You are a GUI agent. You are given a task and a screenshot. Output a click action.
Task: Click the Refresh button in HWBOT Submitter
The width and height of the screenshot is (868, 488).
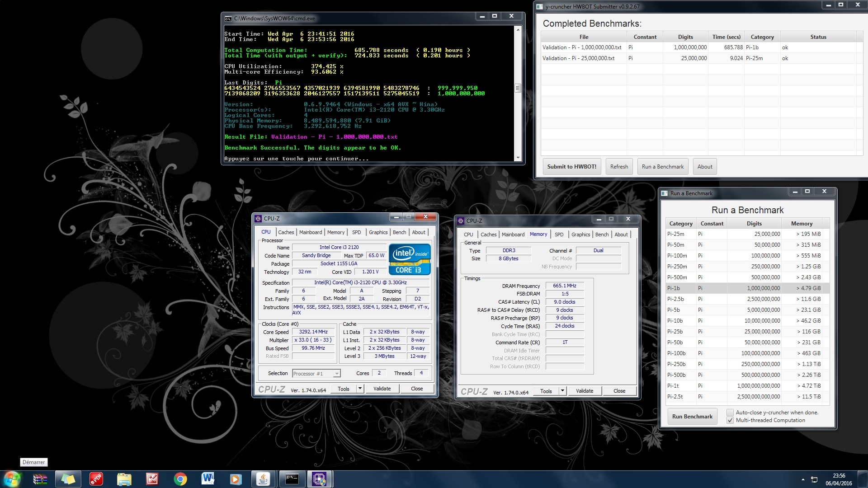click(x=619, y=167)
